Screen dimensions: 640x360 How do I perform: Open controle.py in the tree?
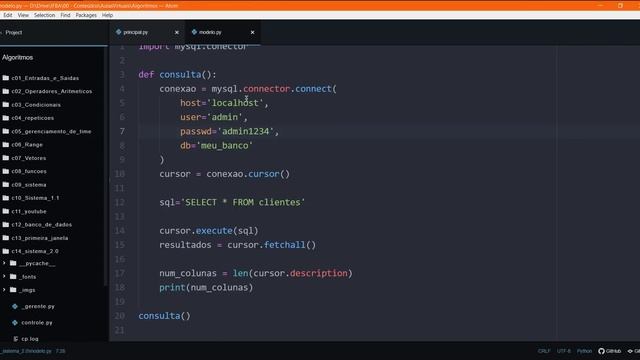point(37,322)
